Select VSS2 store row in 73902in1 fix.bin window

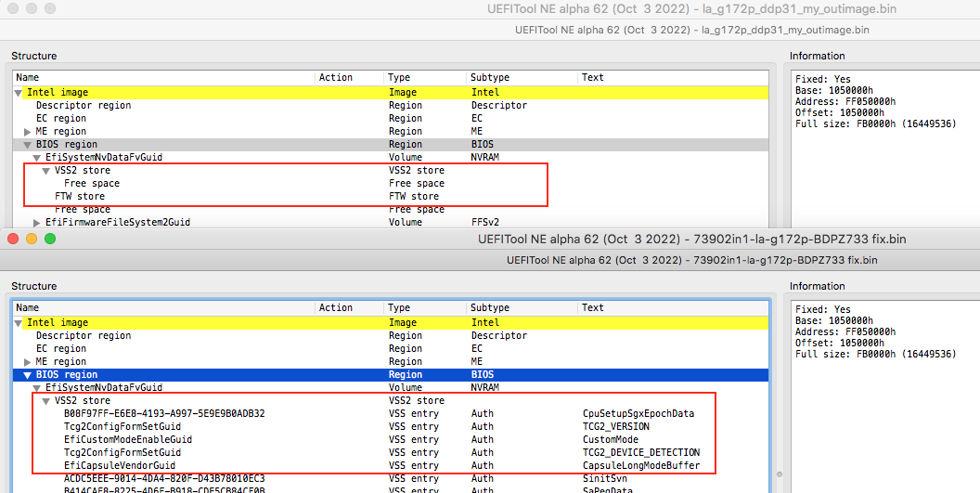[392, 401]
